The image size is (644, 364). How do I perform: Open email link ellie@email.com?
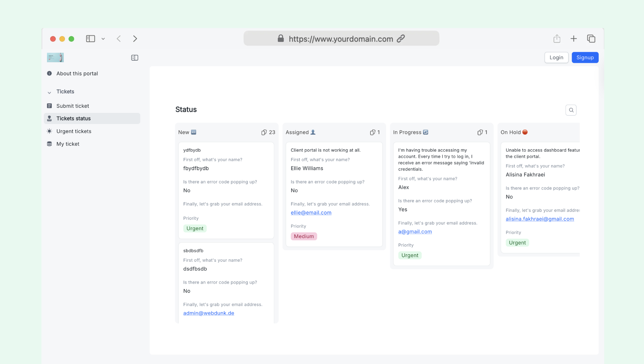311,213
